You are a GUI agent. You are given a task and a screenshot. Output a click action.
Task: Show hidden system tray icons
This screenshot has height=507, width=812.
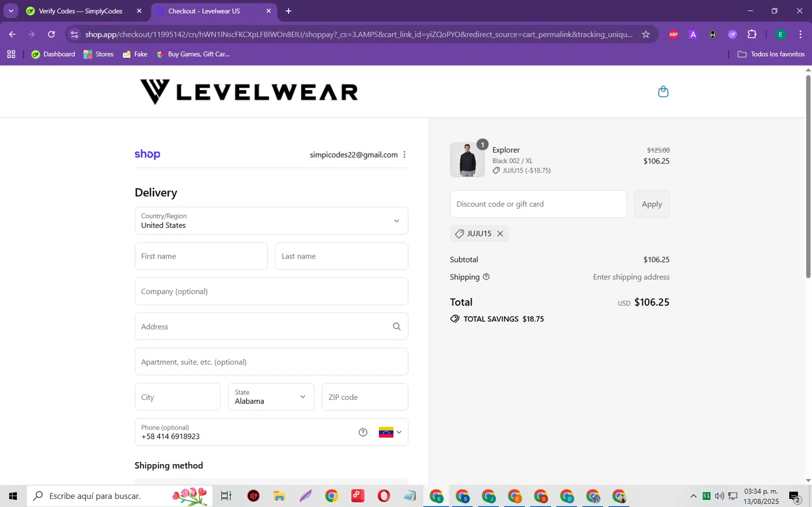693,496
